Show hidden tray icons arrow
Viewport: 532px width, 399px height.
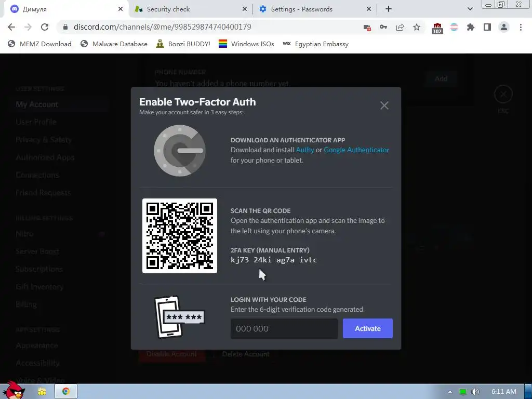[x=450, y=392]
